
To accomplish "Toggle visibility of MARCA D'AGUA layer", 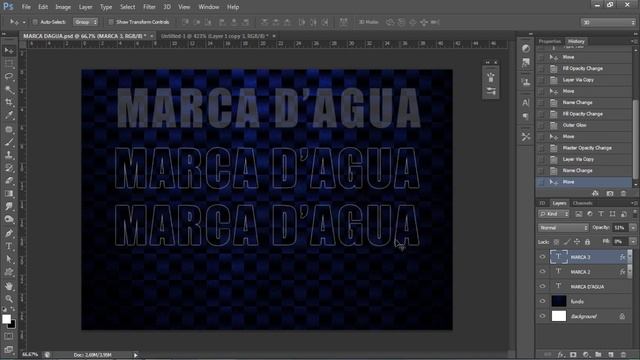I will 542,286.
